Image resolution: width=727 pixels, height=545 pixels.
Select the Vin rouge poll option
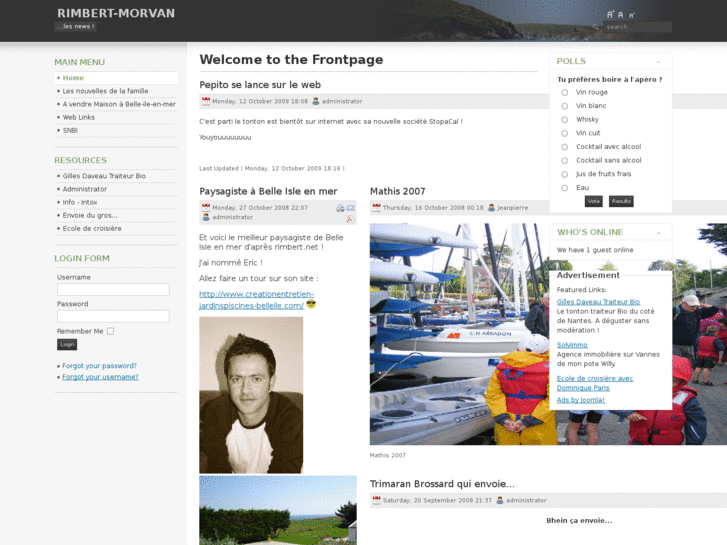(x=564, y=92)
